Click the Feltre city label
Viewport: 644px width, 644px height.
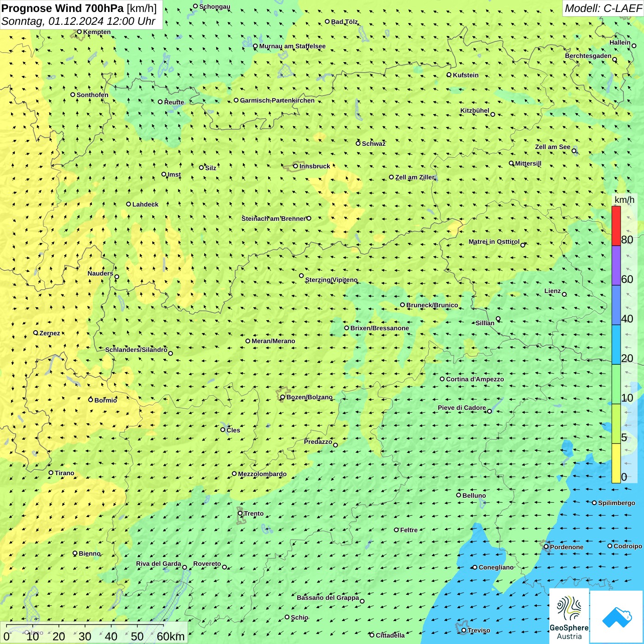coord(409,530)
